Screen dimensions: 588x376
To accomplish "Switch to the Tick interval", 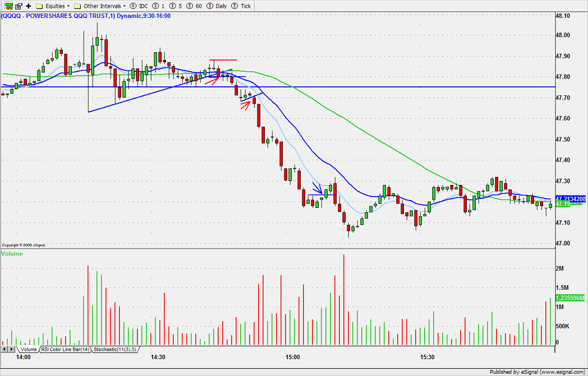I will (x=241, y=6).
